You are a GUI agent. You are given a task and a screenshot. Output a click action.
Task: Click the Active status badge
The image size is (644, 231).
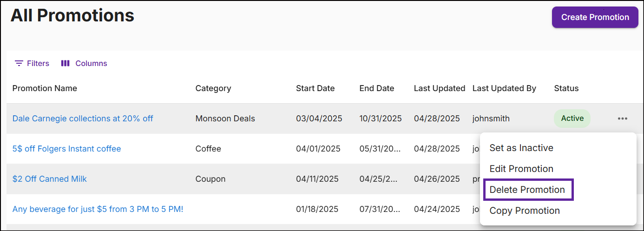tap(572, 119)
